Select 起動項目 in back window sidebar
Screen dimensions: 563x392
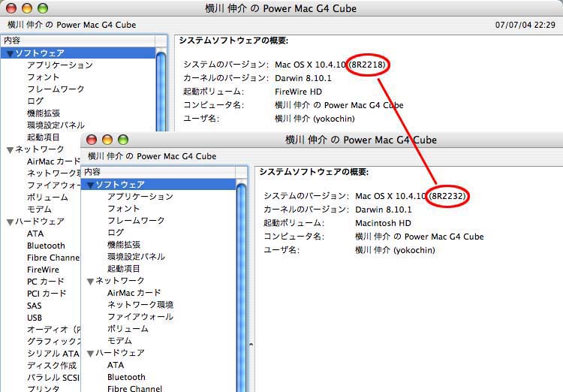tap(44, 137)
